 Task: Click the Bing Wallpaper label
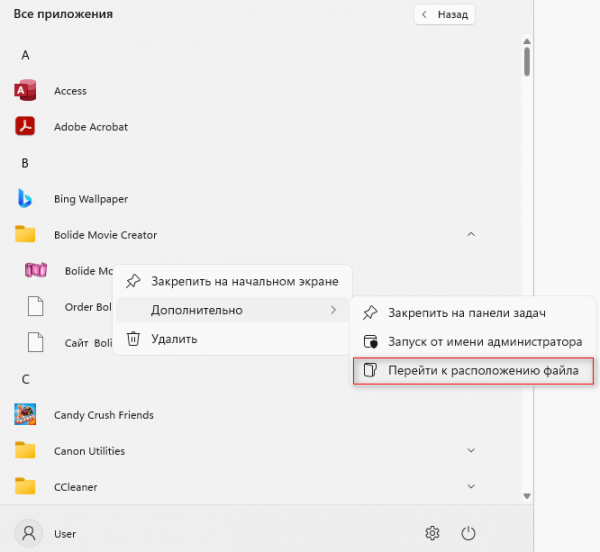pos(91,199)
